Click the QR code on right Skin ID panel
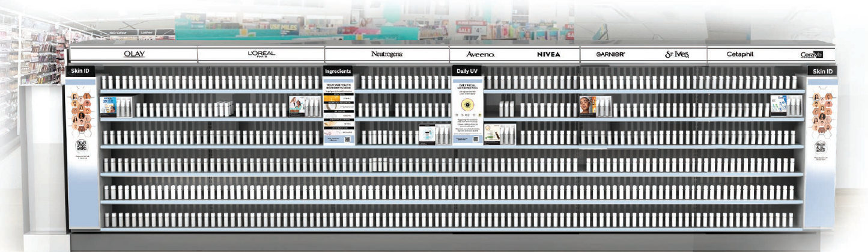 point(821,146)
